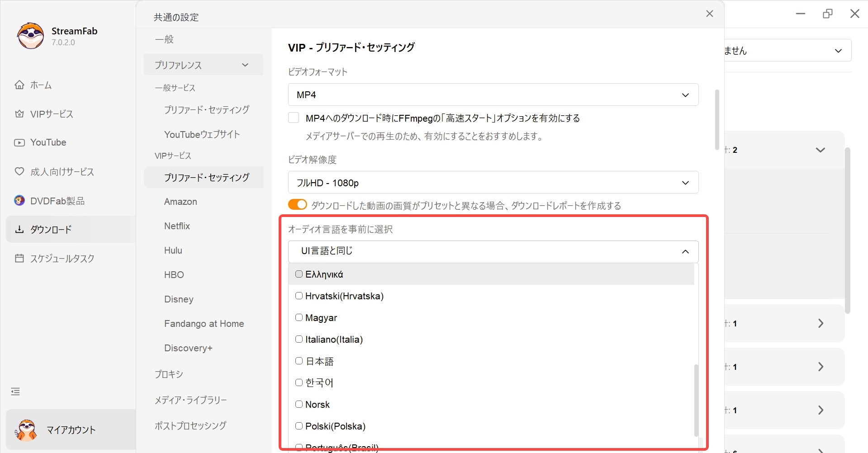Click the home icon beside ホーム
The image size is (868, 453).
point(19,85)
